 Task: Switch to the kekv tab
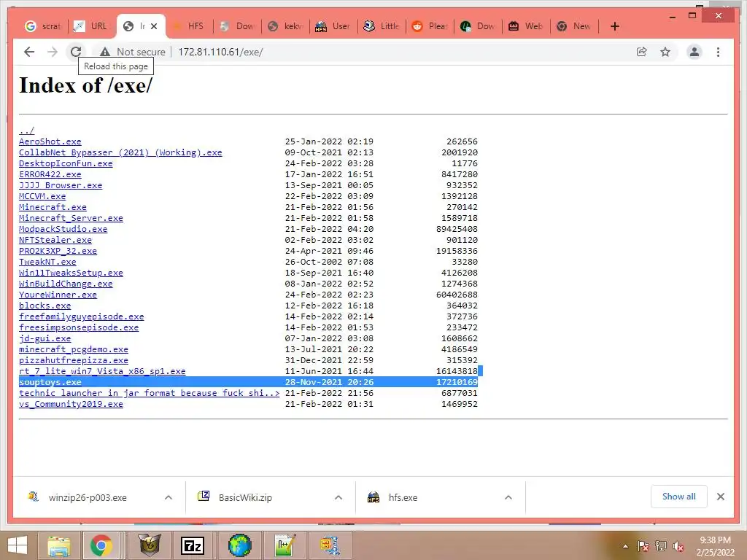pyautogui.click(x=285, y=26)
